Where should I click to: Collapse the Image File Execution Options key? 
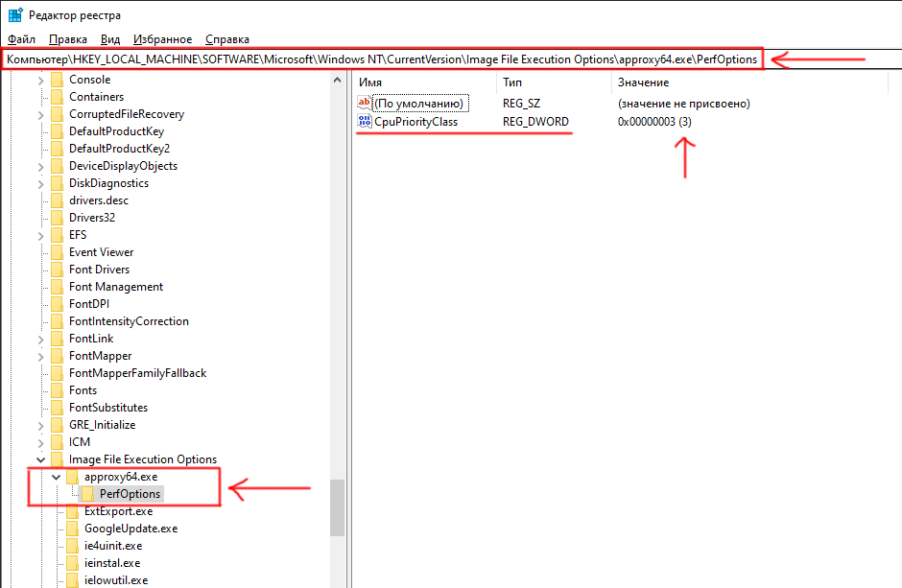coord(41,459)
